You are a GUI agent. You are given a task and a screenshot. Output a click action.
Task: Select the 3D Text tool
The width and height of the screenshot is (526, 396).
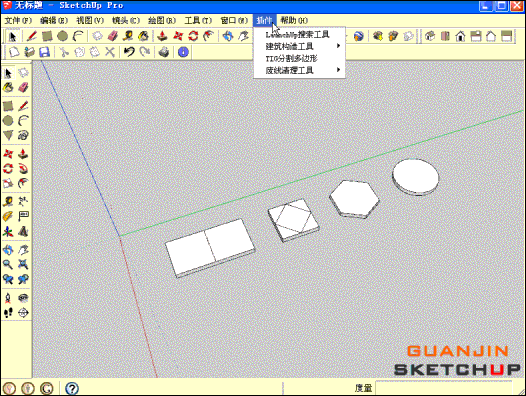23,231
